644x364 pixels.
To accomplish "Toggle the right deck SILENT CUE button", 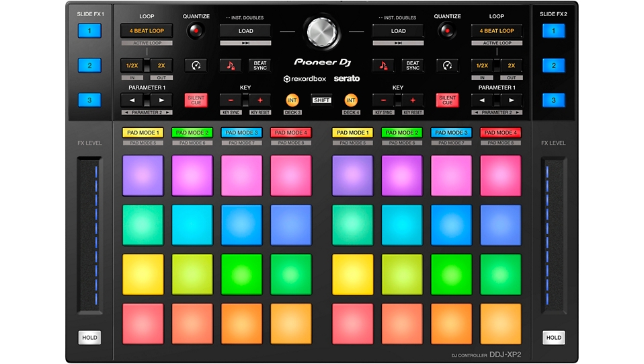I will [447, 100].
